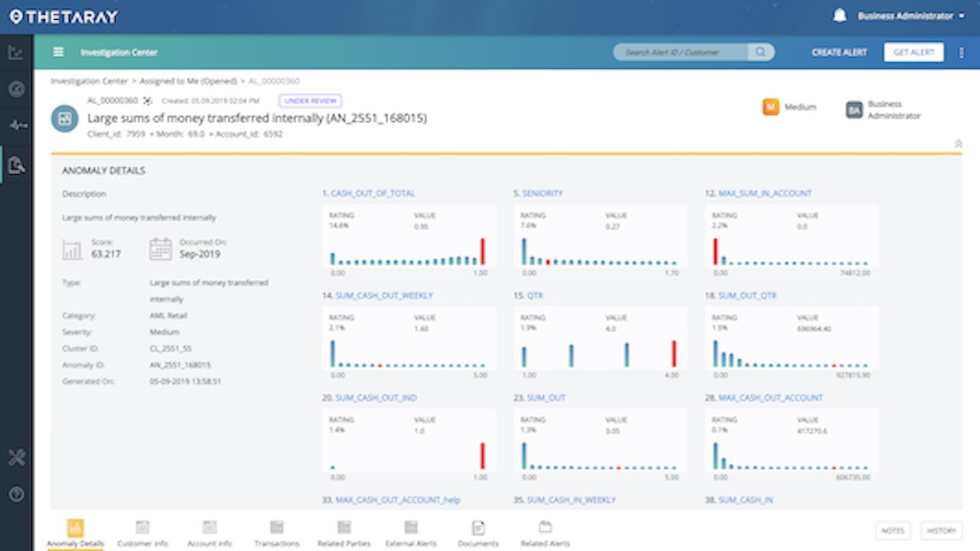
Task: Open the vertical three-dot options menu
Action: 962,52
